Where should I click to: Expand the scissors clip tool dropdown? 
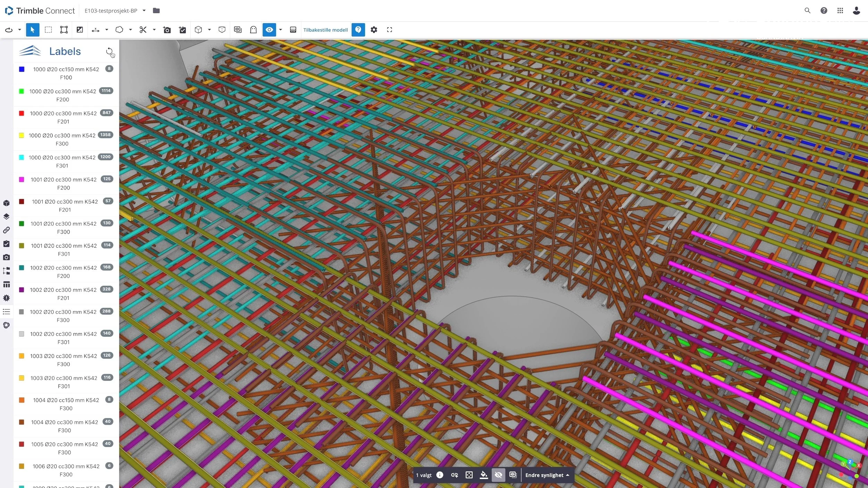(x=154, y=30)
